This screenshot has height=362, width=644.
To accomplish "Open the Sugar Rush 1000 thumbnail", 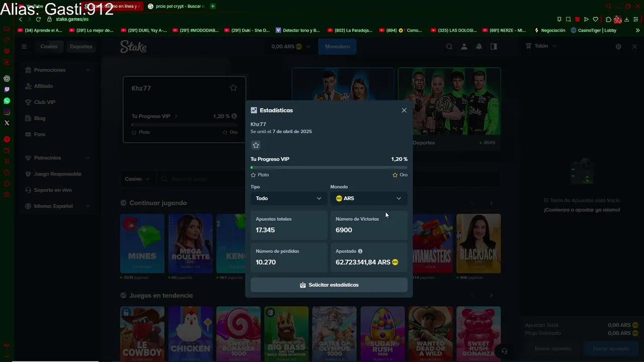I will (382, 334).
